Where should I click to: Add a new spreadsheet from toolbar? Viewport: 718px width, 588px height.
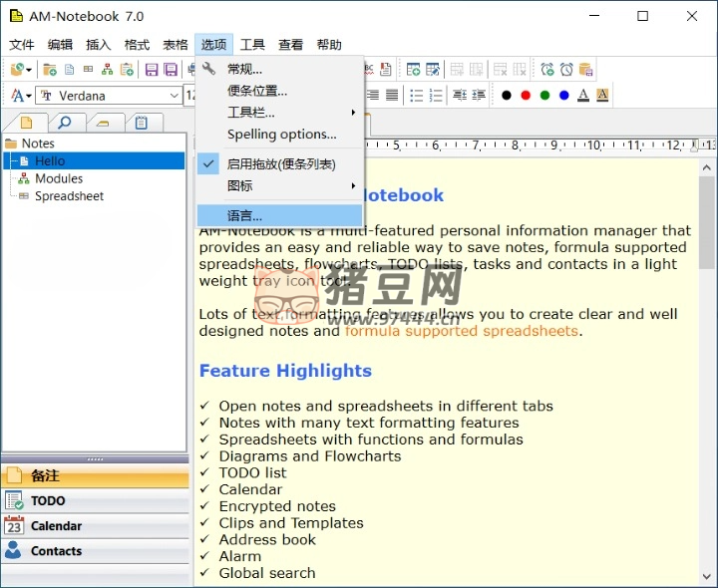tap(88, 69)
